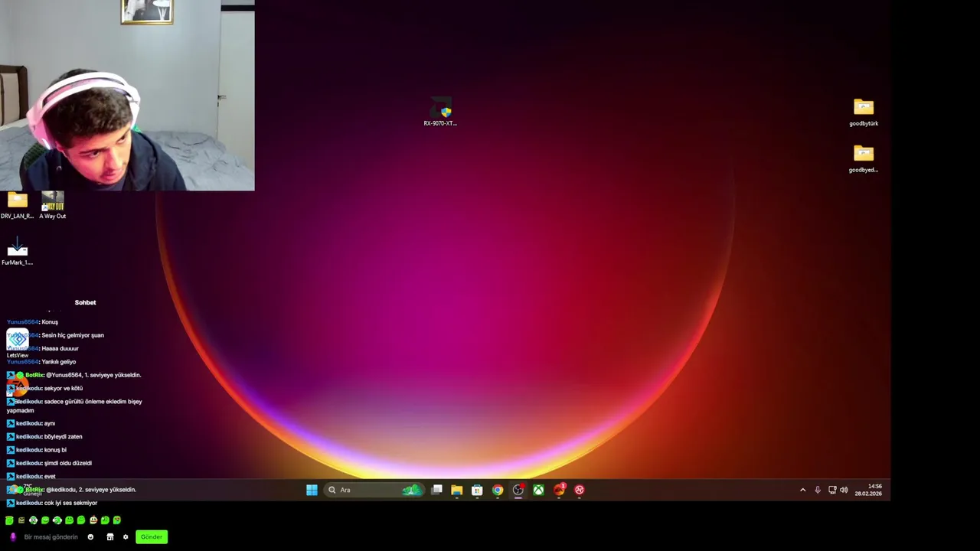
Task: Click the message 'Haaaa duuuur'
Action: [60, 348]
